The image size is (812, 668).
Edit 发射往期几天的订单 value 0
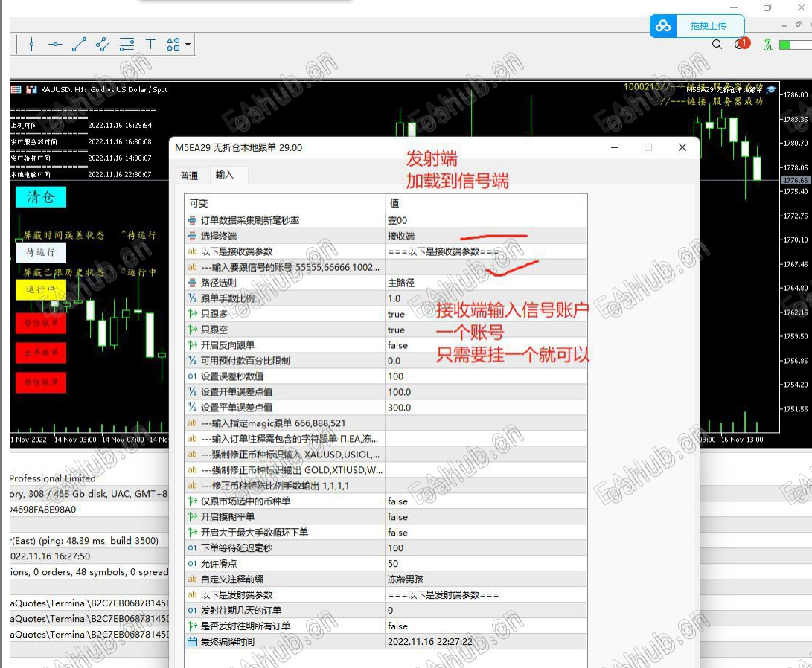click(x=486, y=610)
